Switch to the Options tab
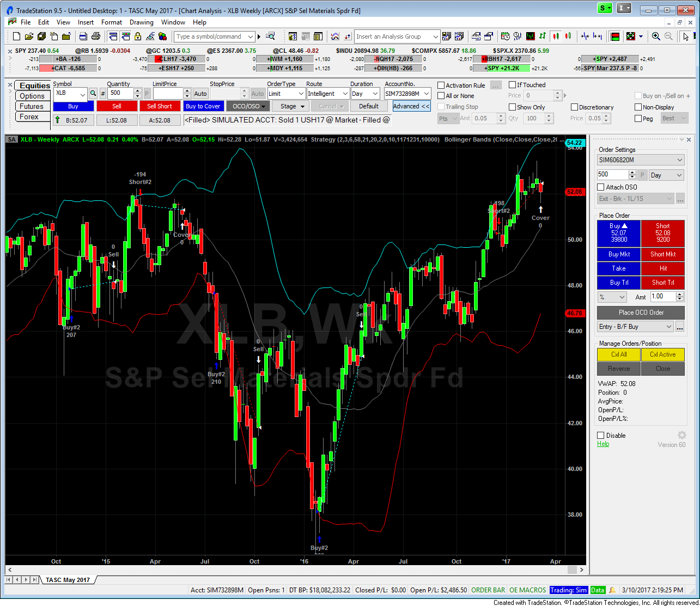The image size is (700, 606). coord(32,96)
